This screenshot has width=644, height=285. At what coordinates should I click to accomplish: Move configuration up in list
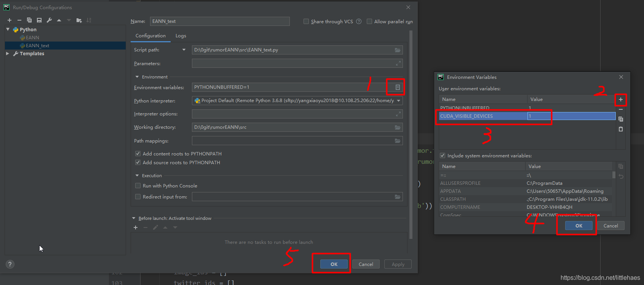coord(59,20)
